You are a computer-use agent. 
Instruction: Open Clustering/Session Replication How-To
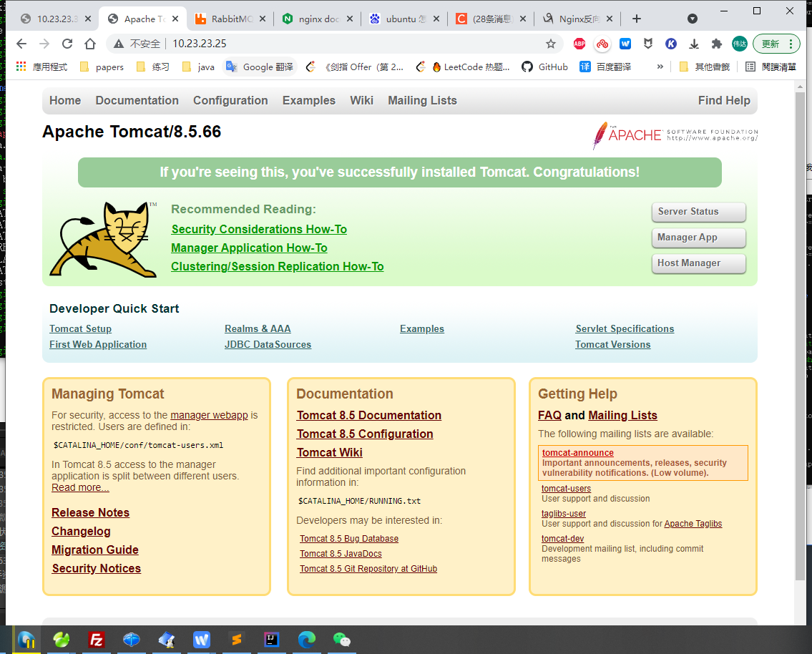pos(277,267)
